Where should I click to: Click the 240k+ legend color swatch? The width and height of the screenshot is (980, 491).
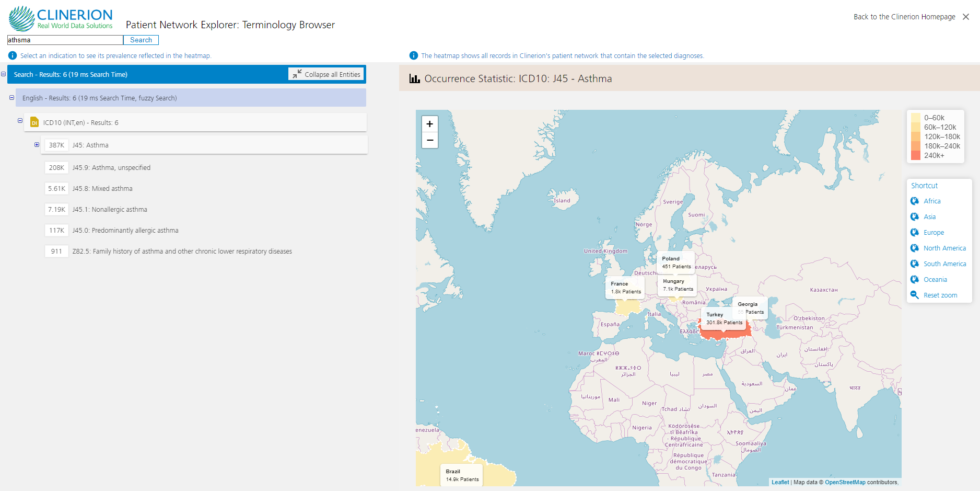pos(915,155)
